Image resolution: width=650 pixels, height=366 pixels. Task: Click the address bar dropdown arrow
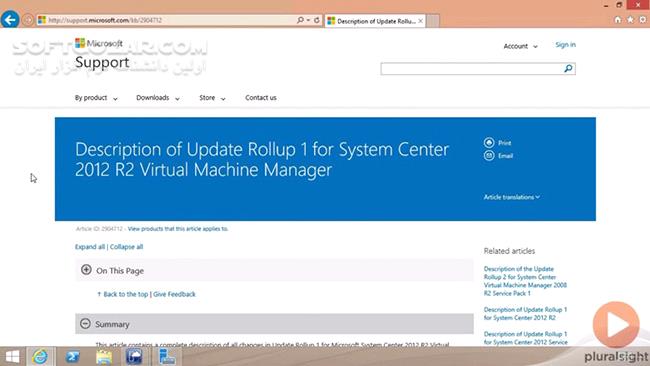point(308,20)
